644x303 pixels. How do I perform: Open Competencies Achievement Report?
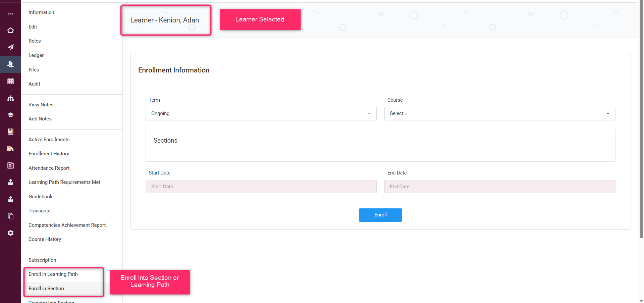67,225
